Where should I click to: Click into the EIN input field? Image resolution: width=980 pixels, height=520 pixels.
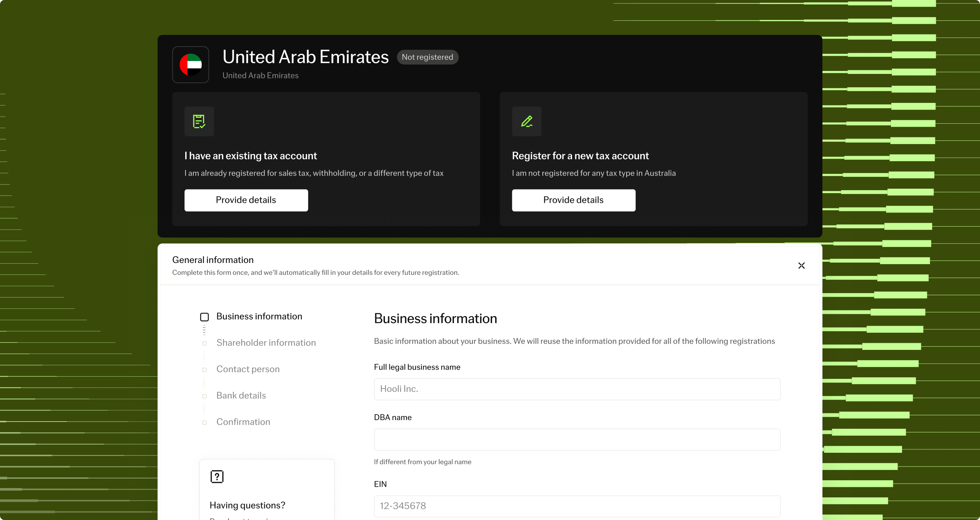coord(577,506)
